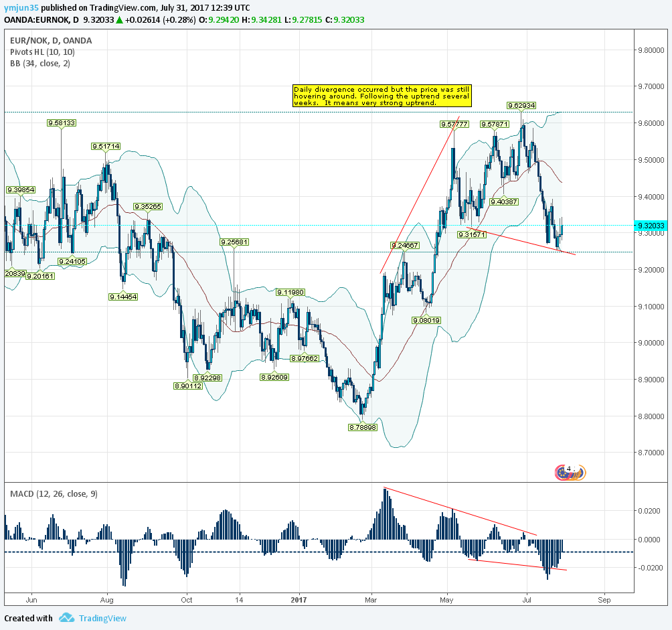
Task: Click the May label on the time axis
Action: pos(446,600)
